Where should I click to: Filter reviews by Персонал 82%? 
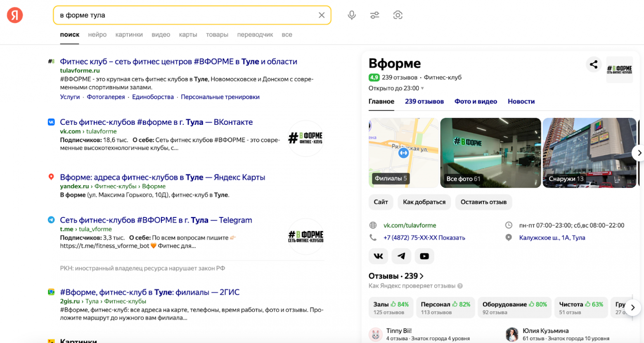coord(445,308)
